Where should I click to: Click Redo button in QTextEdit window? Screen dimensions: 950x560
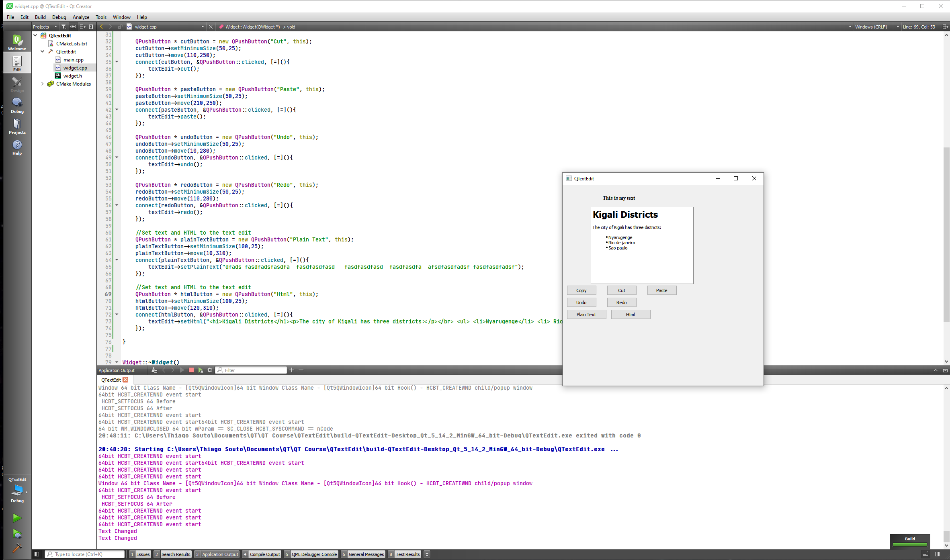[x=621, y=302]
